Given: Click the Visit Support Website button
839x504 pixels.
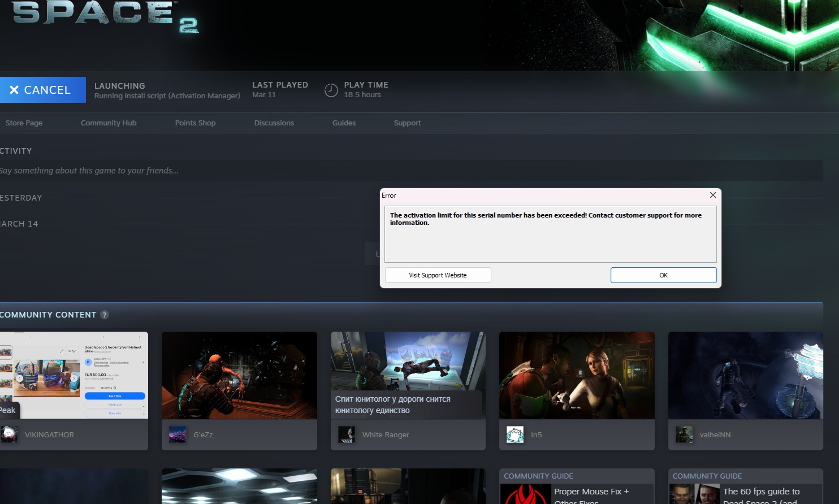Looking at the screenshot, I should [438, 275].
